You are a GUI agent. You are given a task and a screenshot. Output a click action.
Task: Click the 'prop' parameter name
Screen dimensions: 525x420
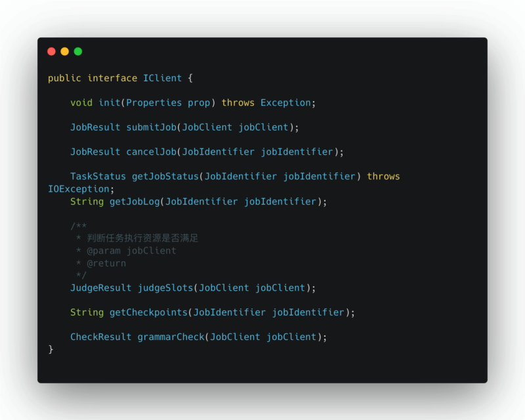(x=199, y=103)
